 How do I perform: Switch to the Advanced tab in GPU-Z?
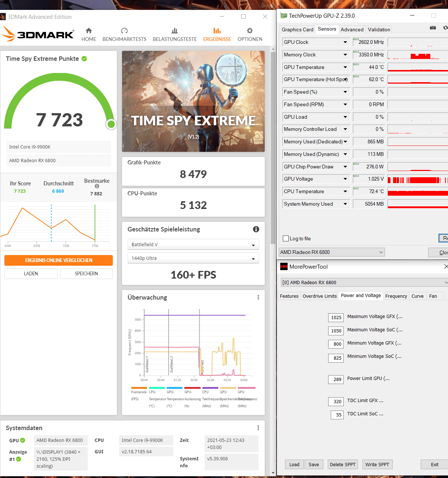click(x=352, y=29)
